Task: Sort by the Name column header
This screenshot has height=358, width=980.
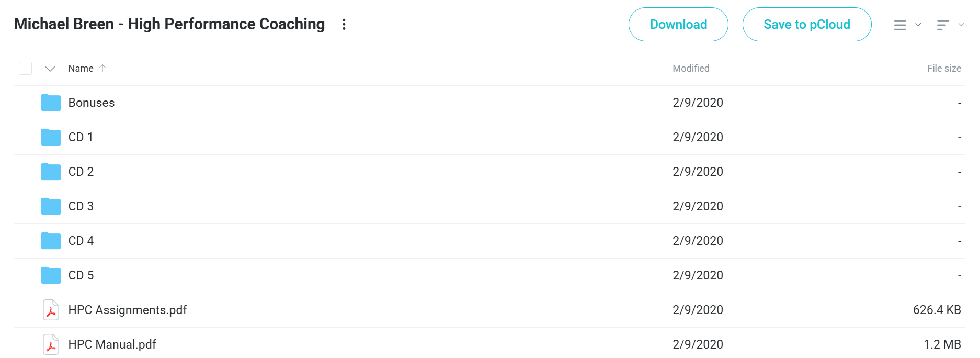Action: [81, 69]
